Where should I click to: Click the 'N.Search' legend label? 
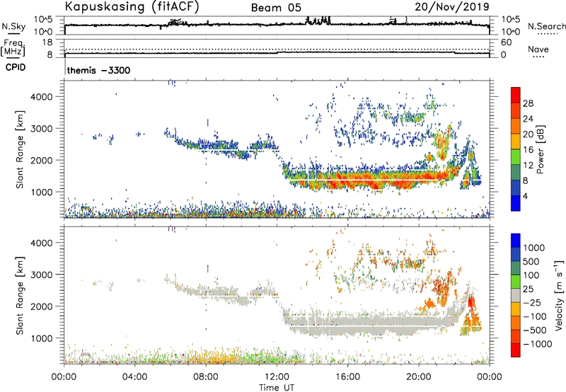pyautogui.click(x=546, y=26)
